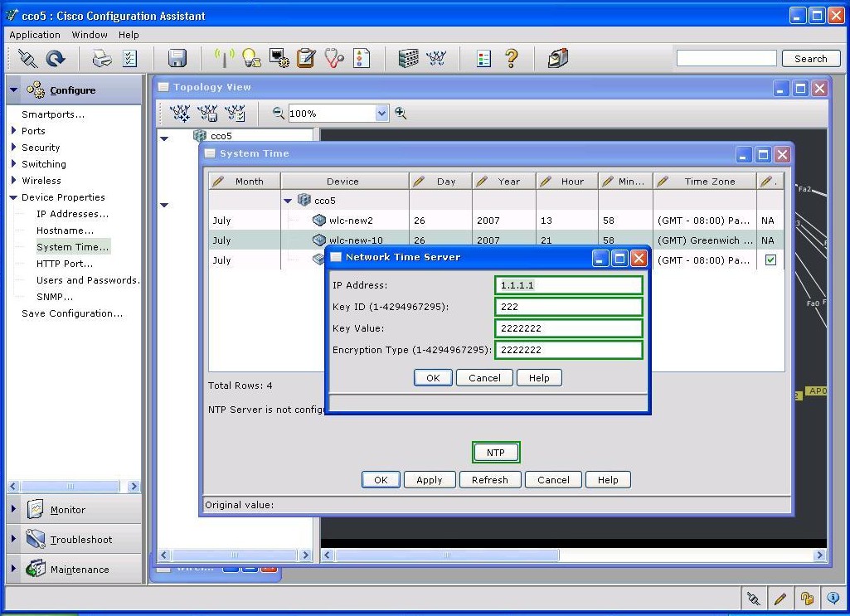This screenshot has height=616, width=850.
Task: Click Refresh in the System Time window
Action: tap(489, 480)
